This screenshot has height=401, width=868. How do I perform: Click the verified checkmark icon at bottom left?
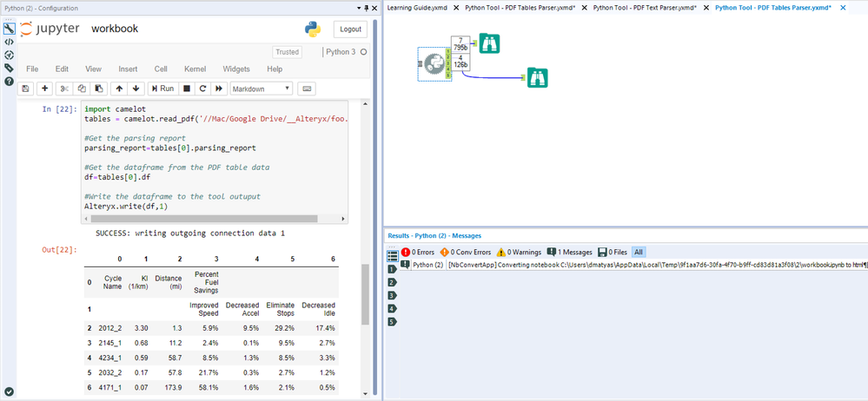tap(9, 391)
